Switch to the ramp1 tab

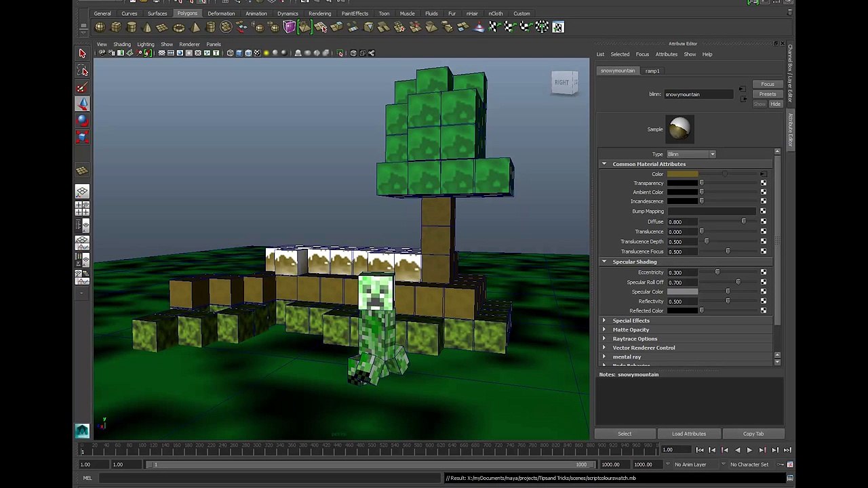pyautogui.click(x=652, y=70)
